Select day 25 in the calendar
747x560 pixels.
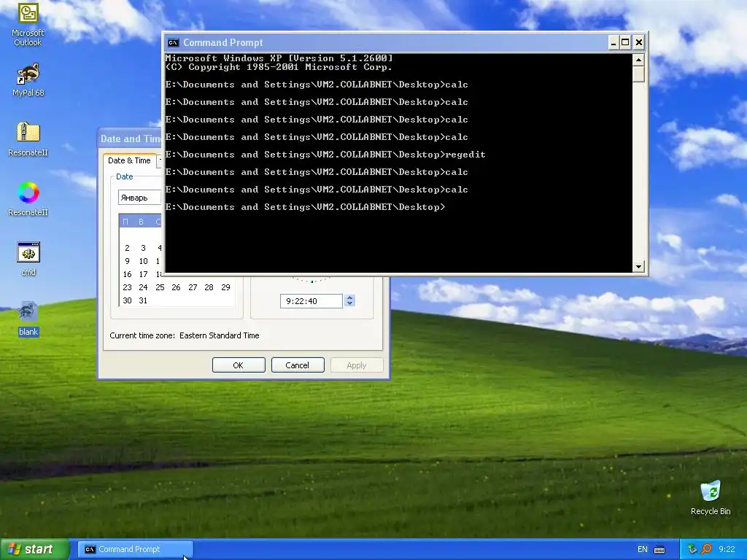pyautogui.click(x=160, y=287)
